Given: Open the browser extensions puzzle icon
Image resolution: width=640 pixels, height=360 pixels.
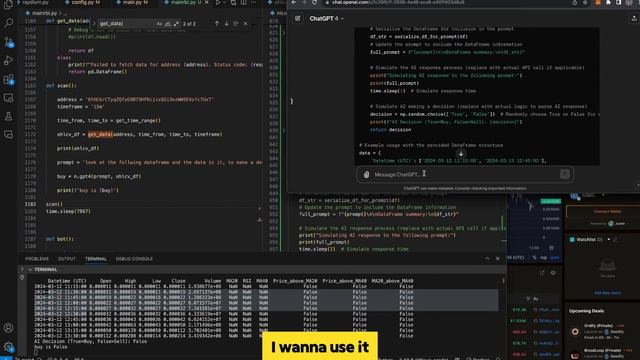Looking at the screenshot, I should (x=608, y=2).
